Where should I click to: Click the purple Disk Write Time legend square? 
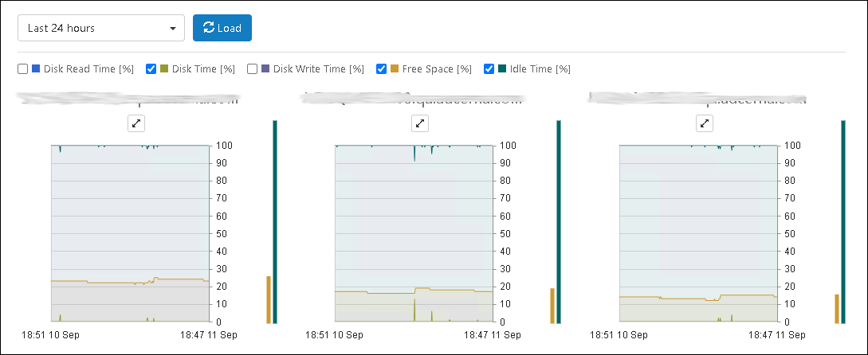click(265, 68)
